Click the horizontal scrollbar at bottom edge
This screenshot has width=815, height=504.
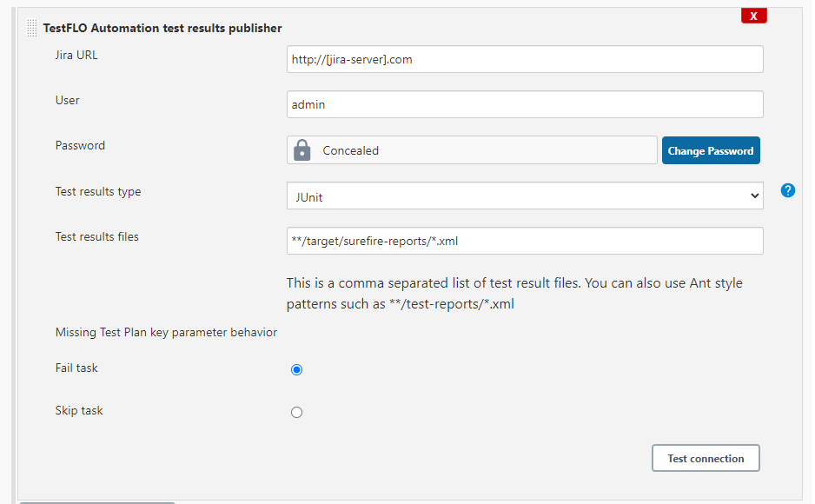[x=97, y=502]
